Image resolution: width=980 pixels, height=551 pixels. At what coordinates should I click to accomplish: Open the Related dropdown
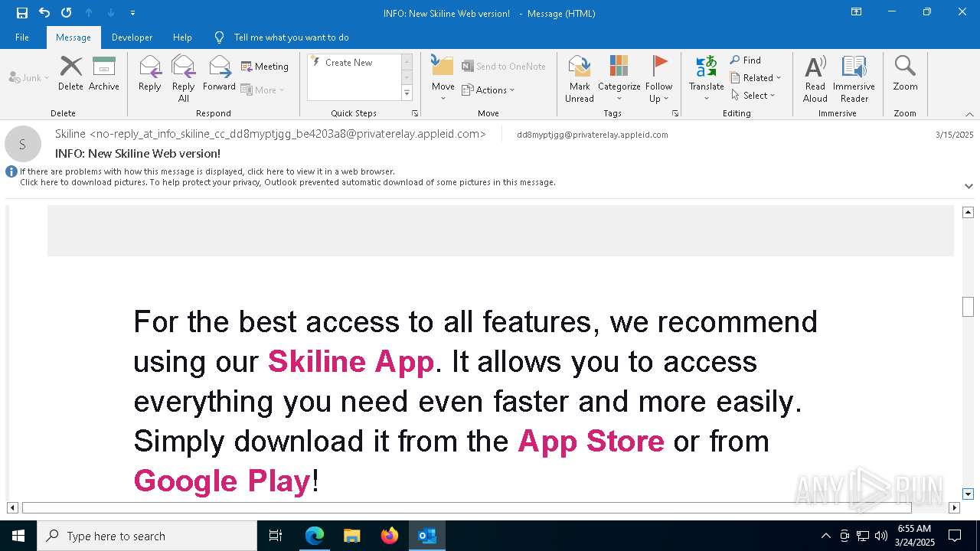point(756,77)
